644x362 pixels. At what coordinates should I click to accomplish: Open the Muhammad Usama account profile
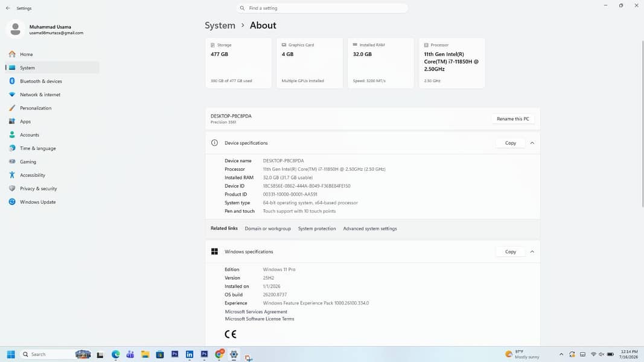[45, 30]
